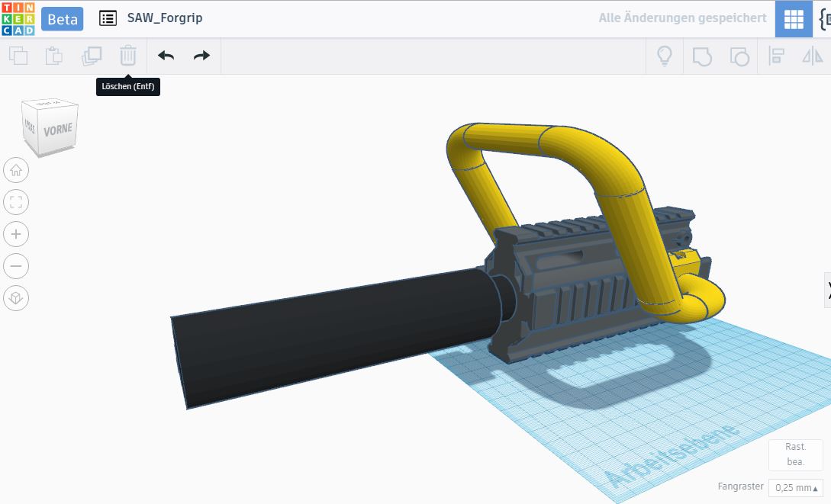This screenshot has height=504, width=831.
Task: Open the design list icon beside SAW_Forgrip
Action: click(108, 18)
